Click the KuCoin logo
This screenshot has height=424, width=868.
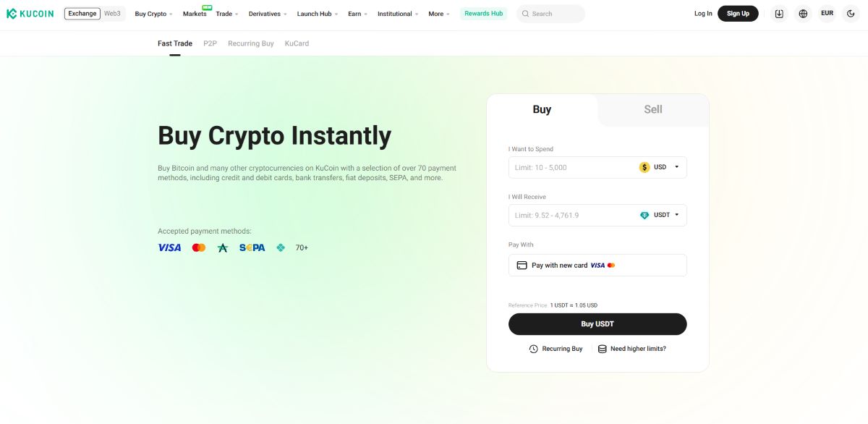click(x=30, y=14)
